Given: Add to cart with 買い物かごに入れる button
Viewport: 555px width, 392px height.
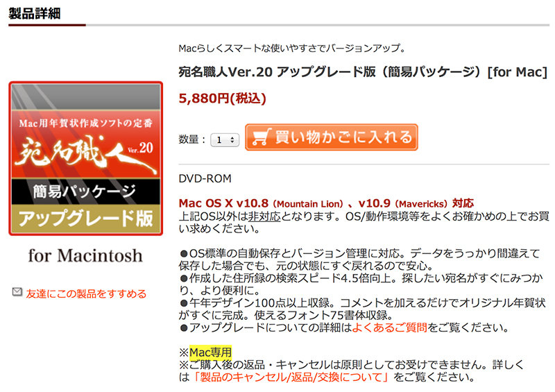Looking at the screenshot, I should (x=332, y=137).
